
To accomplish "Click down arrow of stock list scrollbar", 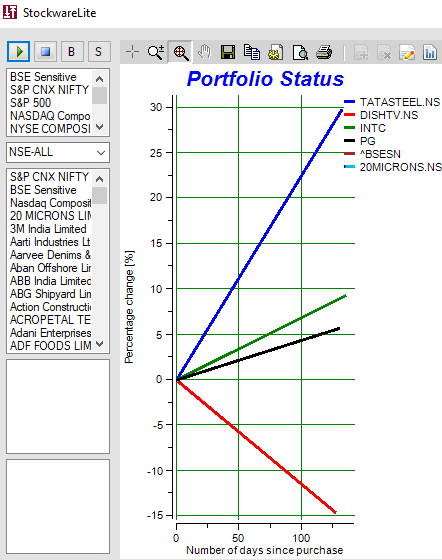I will point(100,344).
